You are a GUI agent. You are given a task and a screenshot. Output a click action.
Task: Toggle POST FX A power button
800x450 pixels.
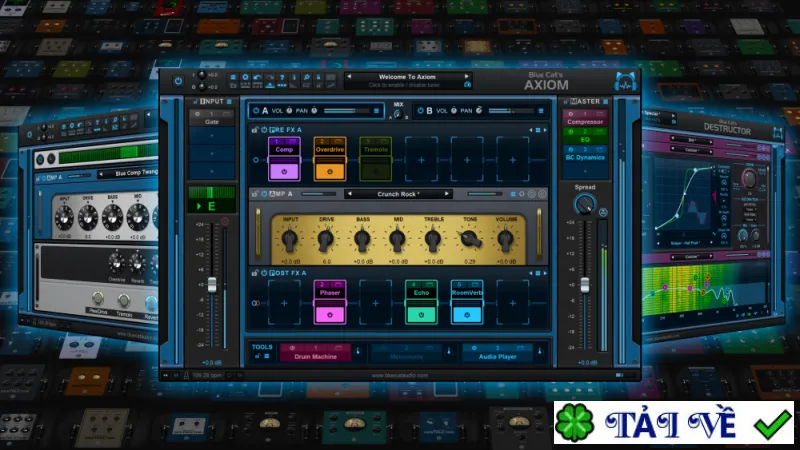click(x=264, y=273)
